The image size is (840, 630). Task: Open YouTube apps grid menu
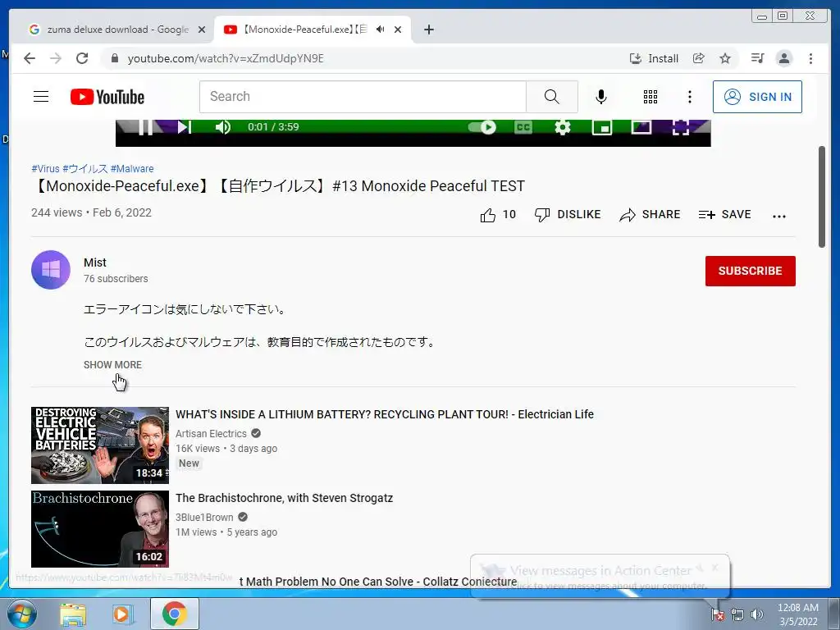point(651,97)
